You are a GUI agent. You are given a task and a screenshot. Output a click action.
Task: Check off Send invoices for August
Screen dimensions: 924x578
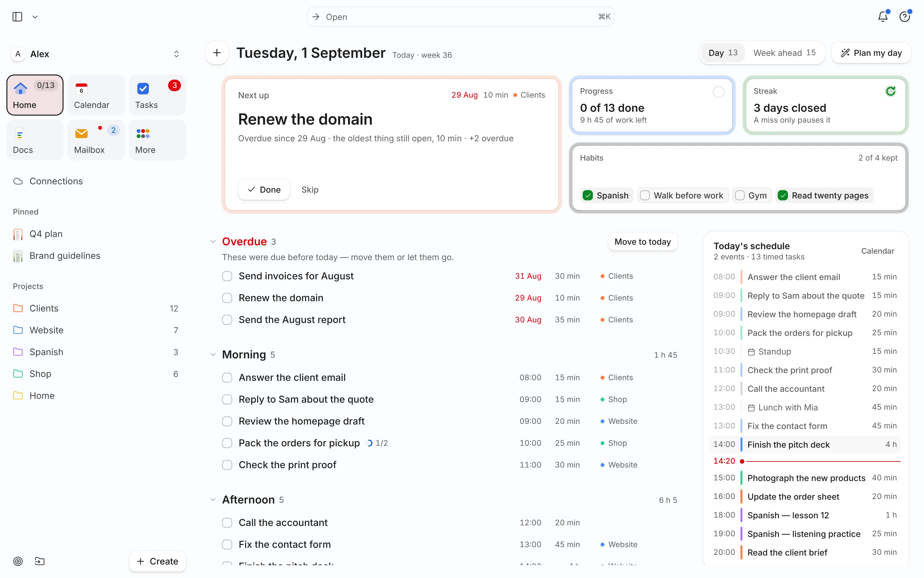click(227, 276)
